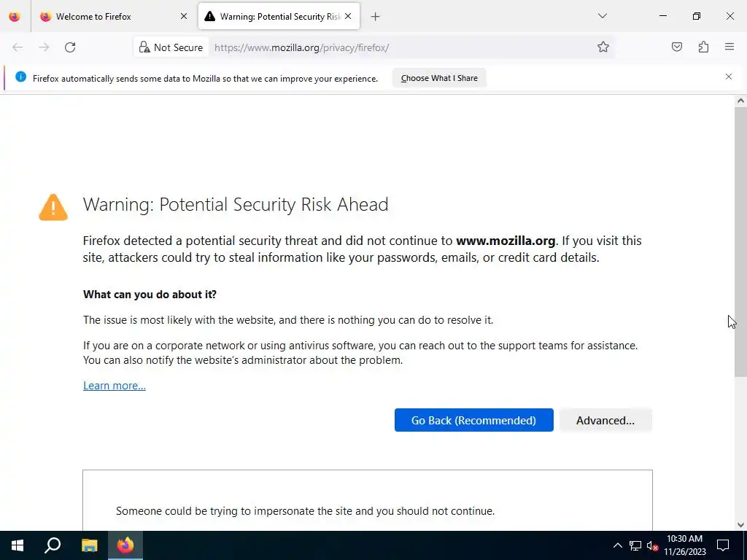Open the Save to Pocket icon
747x560 pixels.
pyautogui.click(x=676, y=47)
